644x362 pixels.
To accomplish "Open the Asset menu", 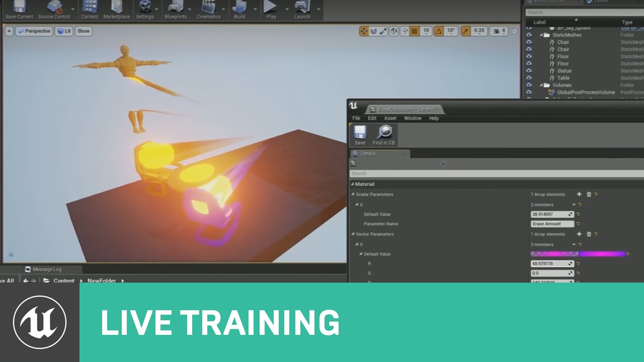I will 390,118.
